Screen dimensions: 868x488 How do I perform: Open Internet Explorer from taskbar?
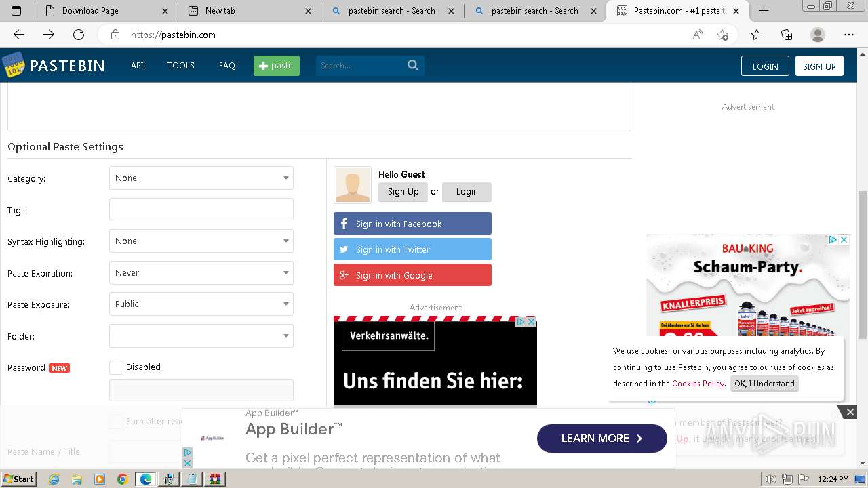coord(54,479)
